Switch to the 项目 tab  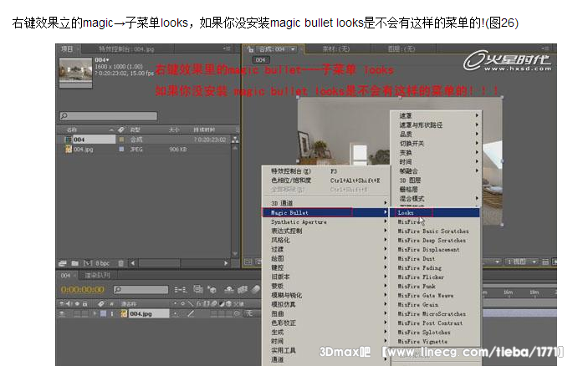click(67, 48)
